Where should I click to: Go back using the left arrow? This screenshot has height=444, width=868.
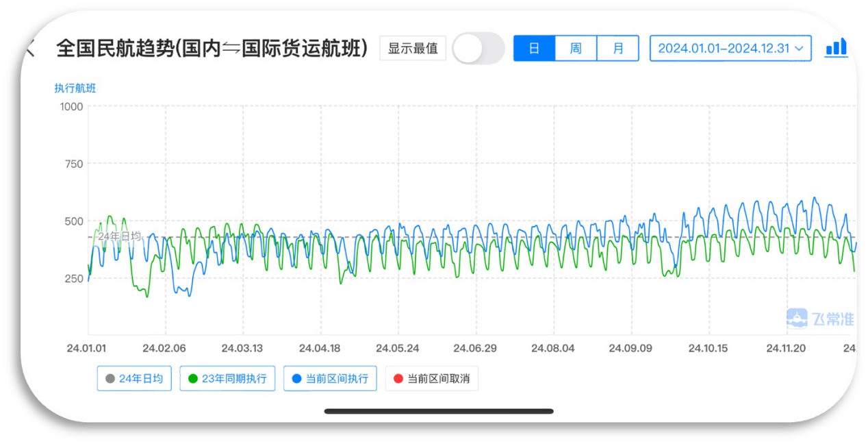30,48
